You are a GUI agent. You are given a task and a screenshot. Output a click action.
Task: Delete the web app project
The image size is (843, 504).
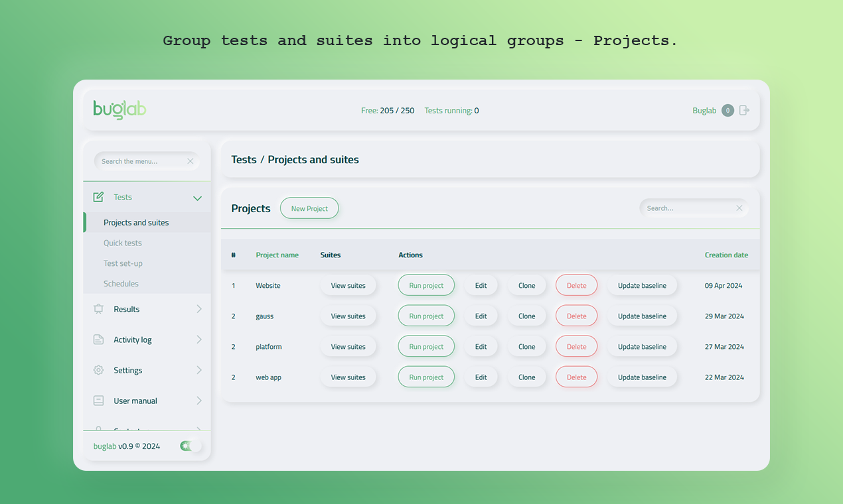pyautogui.click(x=576, y=377)
